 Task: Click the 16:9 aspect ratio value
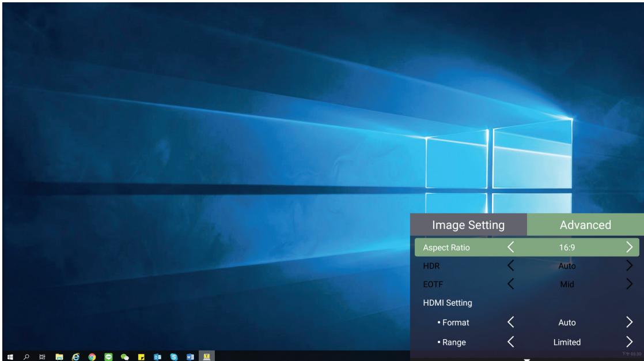567,247
